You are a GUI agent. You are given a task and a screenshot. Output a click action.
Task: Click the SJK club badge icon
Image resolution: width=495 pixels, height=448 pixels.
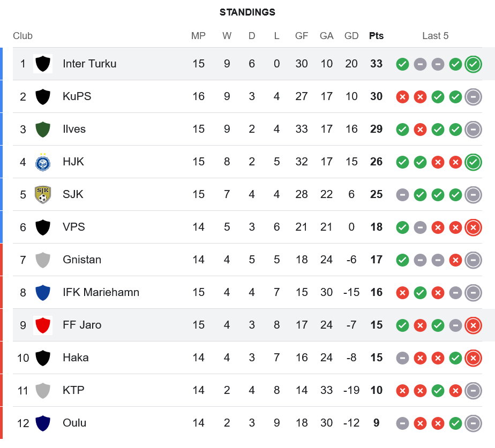(43, 194)
